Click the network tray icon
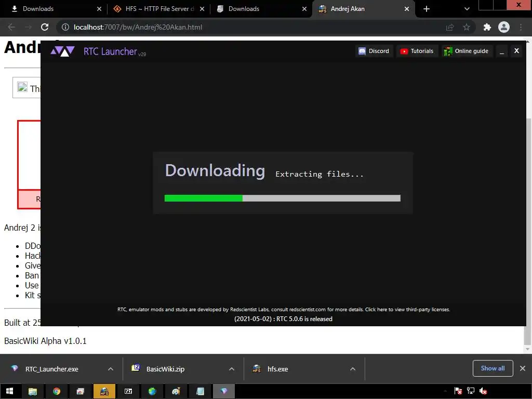 click(x=471, y=391)
